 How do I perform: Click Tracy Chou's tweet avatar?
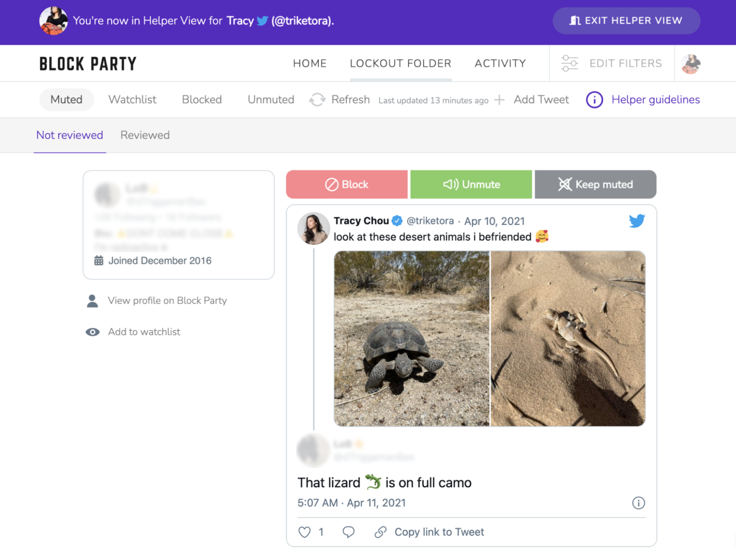coord(314,228)
